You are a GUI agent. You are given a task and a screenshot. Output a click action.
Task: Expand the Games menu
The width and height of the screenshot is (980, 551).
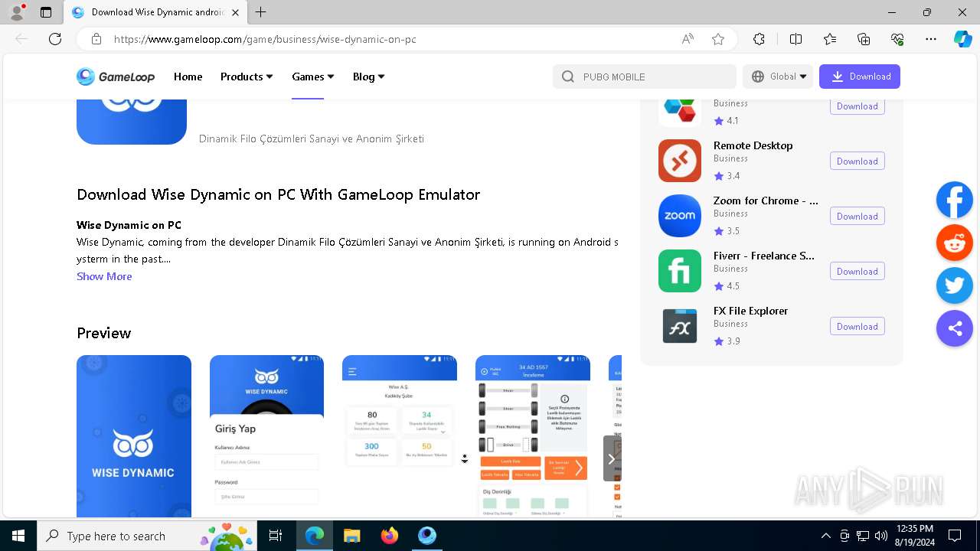point(313,77)
